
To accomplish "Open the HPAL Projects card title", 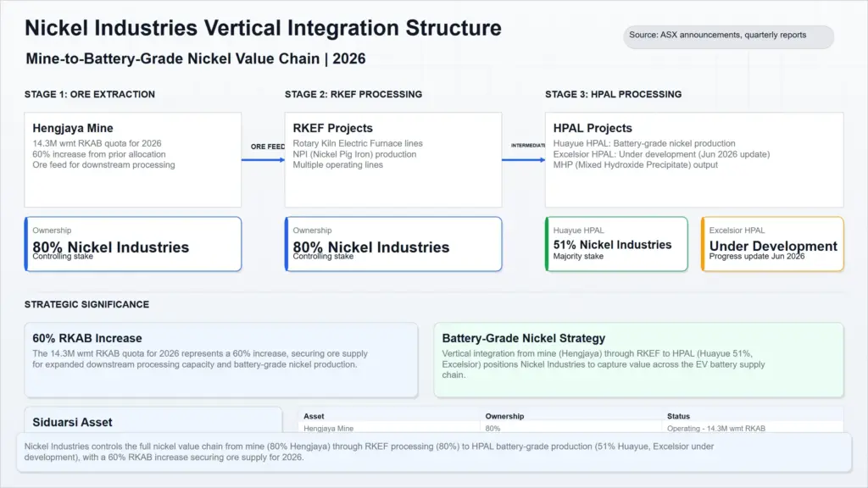I will tap(593, 128).
